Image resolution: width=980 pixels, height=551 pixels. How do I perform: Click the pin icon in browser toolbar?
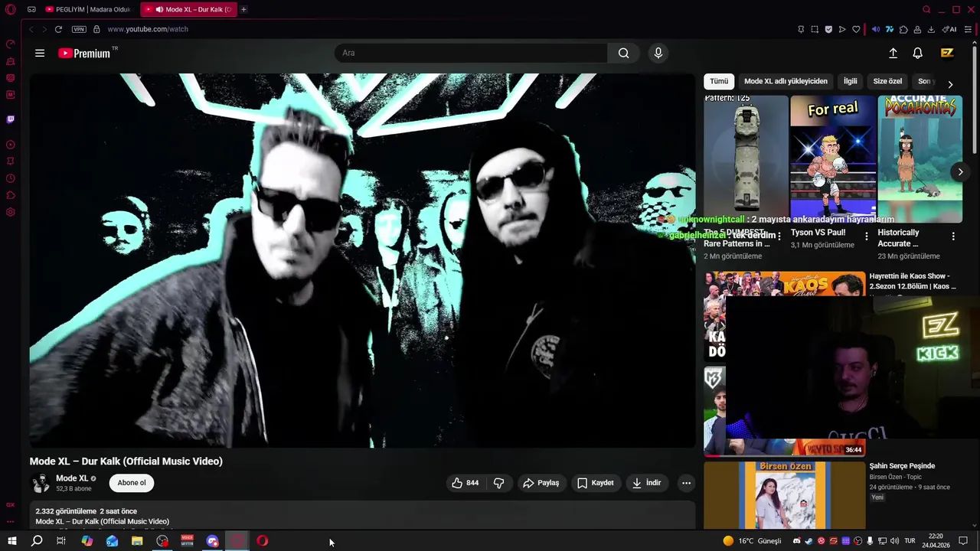[x=801, y=29]
